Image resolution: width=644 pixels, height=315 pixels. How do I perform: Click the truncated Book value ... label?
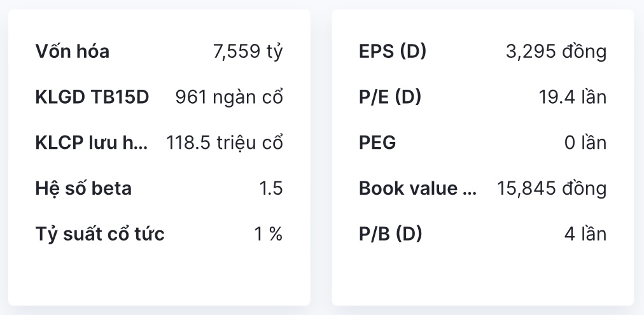click(x=417, y=188)
